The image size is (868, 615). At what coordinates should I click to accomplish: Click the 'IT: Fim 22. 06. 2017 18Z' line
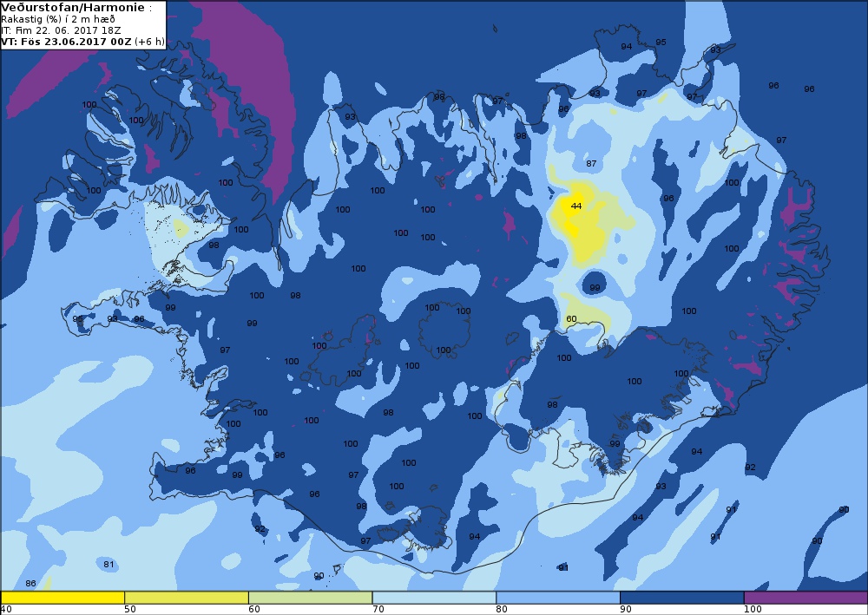[61, 30]
